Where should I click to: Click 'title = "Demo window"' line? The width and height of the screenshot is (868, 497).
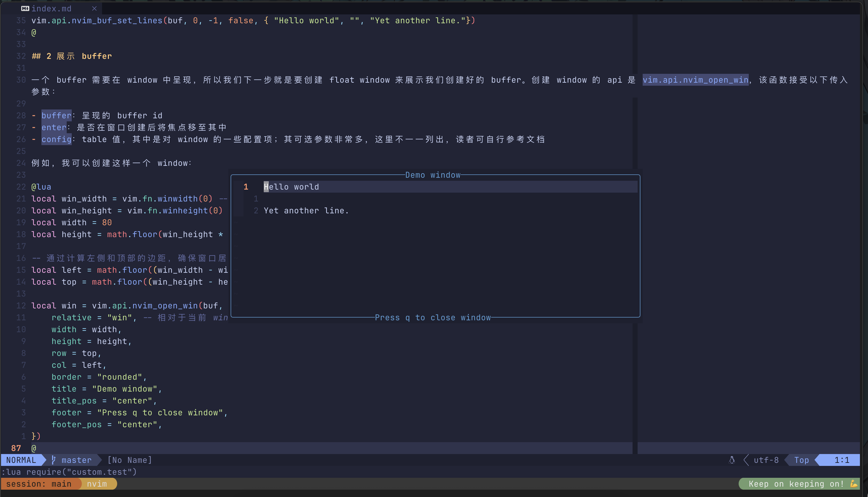click(x=106, y=389)
